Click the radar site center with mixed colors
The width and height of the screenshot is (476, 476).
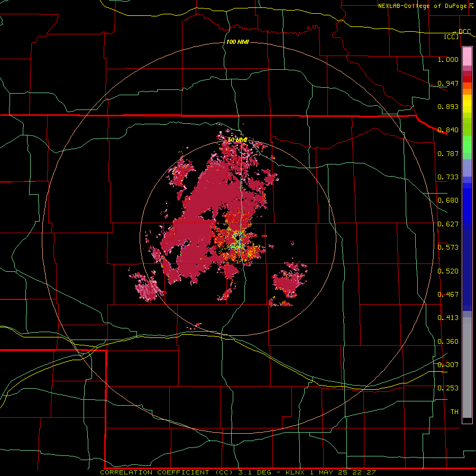point(239,240)
